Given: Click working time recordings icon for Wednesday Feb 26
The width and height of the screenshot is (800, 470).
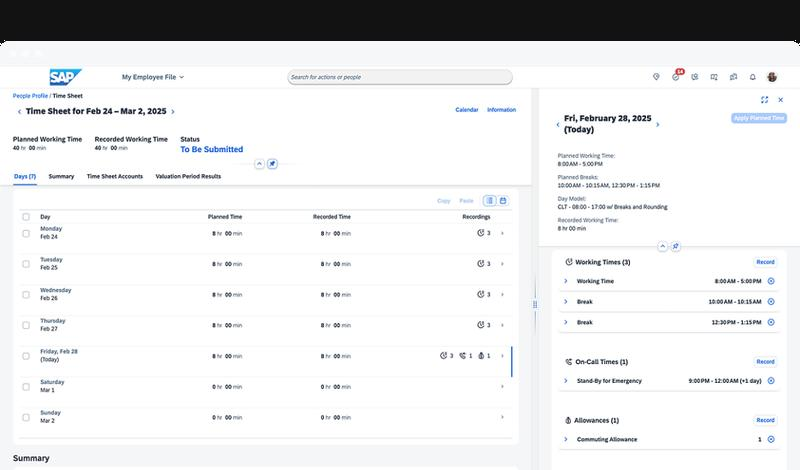Looking at the screenshot, I should tap(481, 294).
